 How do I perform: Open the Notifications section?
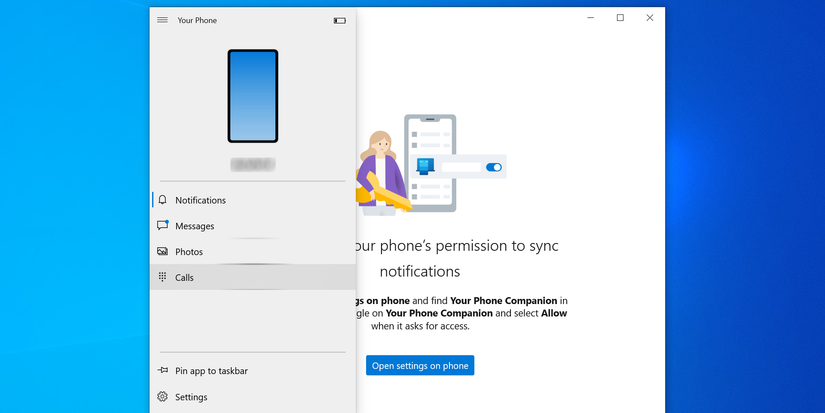coord(253,200)
